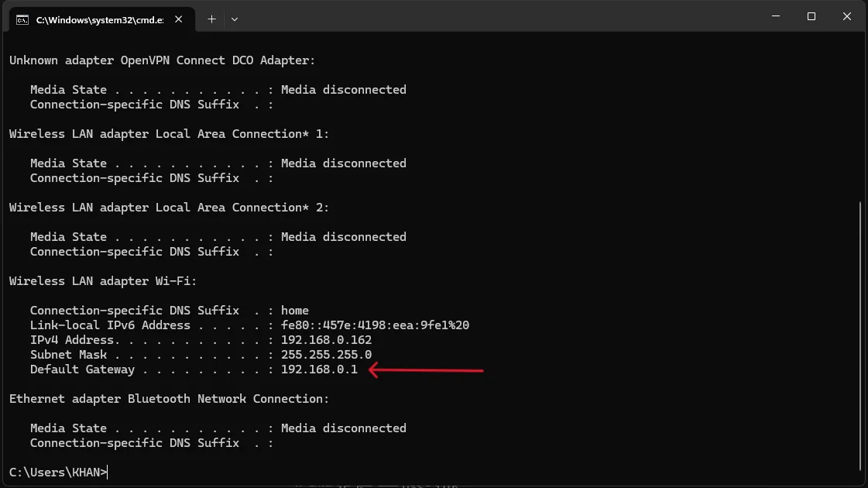
Task: Click the 'Link-local IPv6 Address' label text
Action: (110, 325)
